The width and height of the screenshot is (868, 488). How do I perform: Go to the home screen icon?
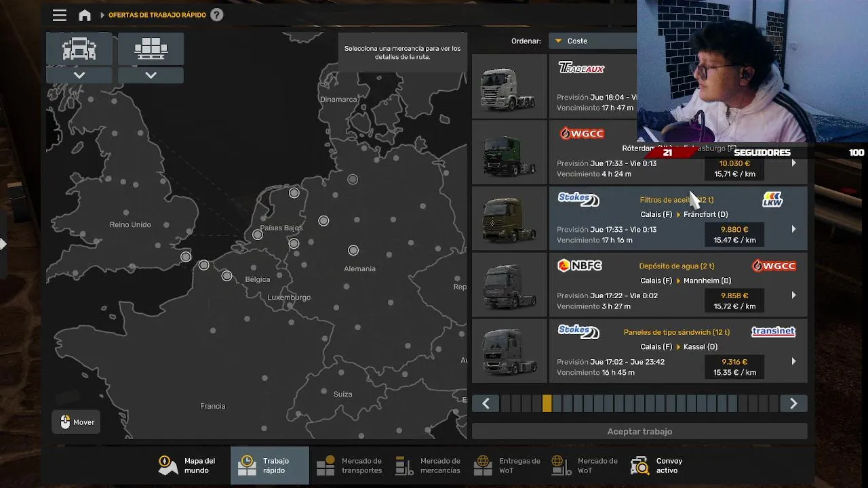85,15
